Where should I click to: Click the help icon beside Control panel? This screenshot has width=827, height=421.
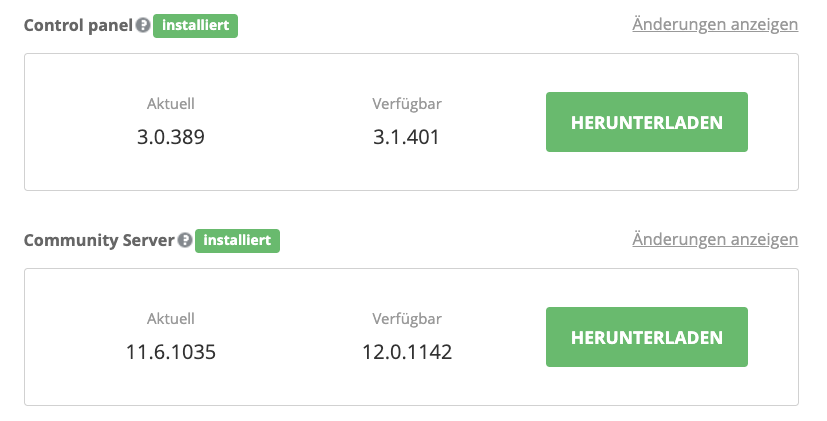[142, 25]
